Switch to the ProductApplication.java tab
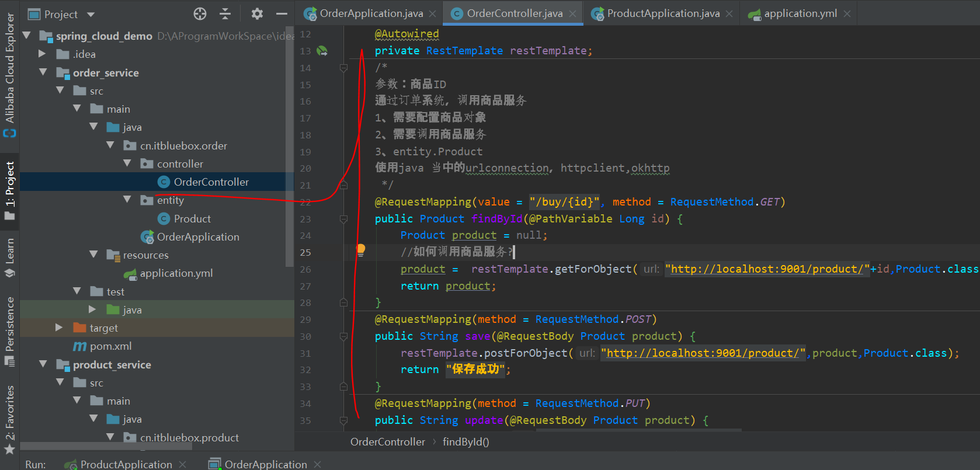Image resolution: width=980 pixels, height=470 pixels. coord(663,13)
